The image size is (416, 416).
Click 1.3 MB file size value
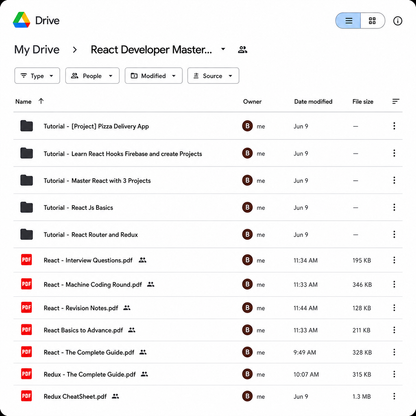tap(362, 397)
